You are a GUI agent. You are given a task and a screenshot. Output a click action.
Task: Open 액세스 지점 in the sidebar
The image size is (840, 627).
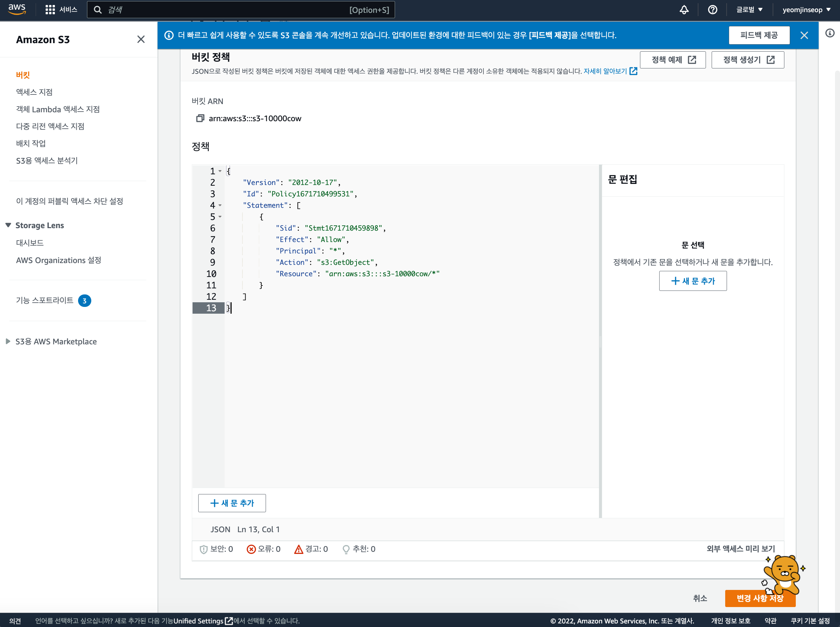click(x=34, y=92)
